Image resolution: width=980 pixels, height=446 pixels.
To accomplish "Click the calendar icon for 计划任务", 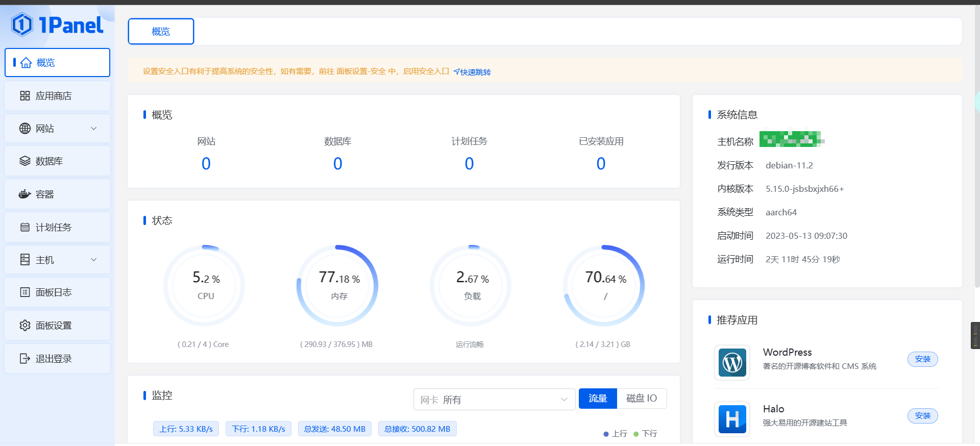I will [x=25, y=228].
